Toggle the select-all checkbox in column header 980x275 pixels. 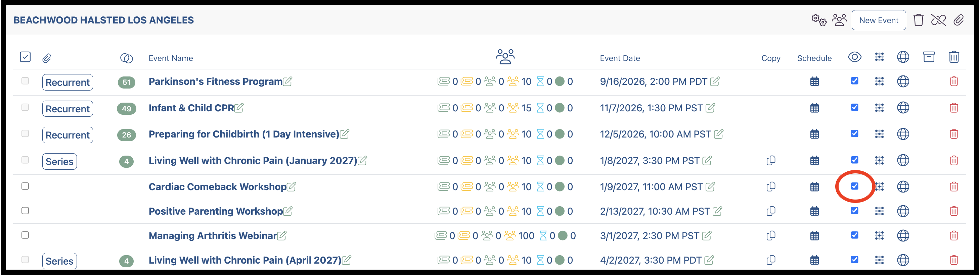[x=25, y=57]
